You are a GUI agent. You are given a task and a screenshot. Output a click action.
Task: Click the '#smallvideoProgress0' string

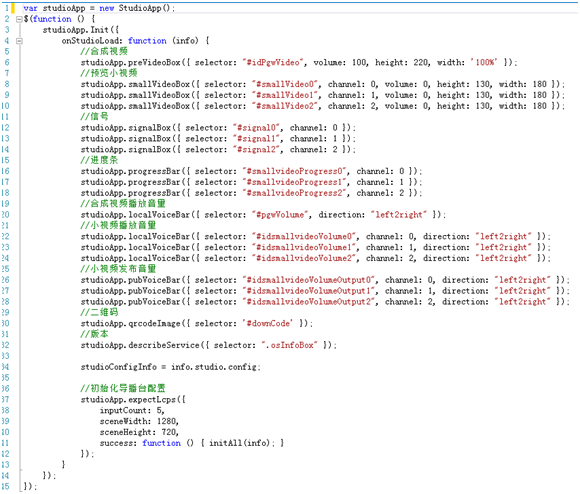[295, 171]
